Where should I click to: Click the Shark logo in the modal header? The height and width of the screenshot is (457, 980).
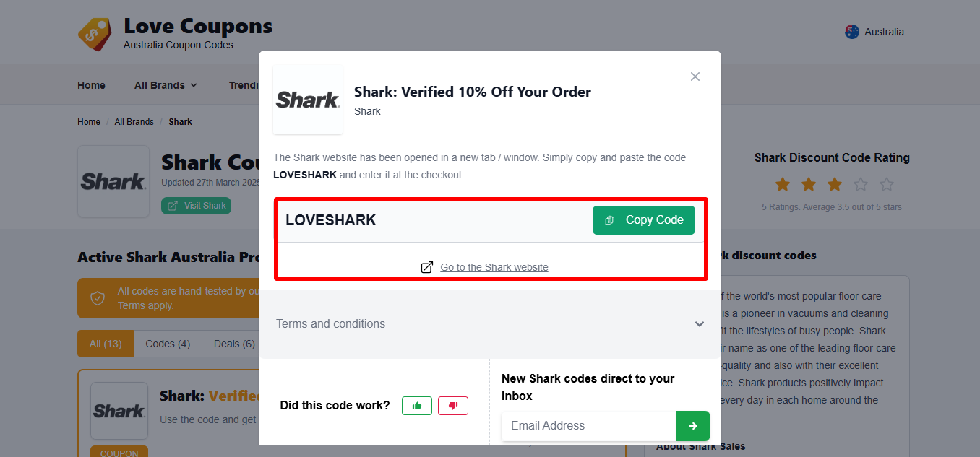(307, 100)
